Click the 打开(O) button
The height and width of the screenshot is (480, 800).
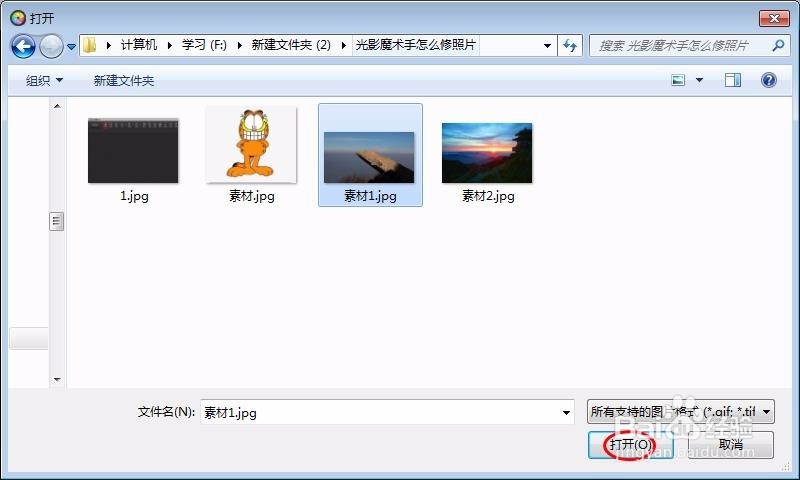(x=631, y=445)
